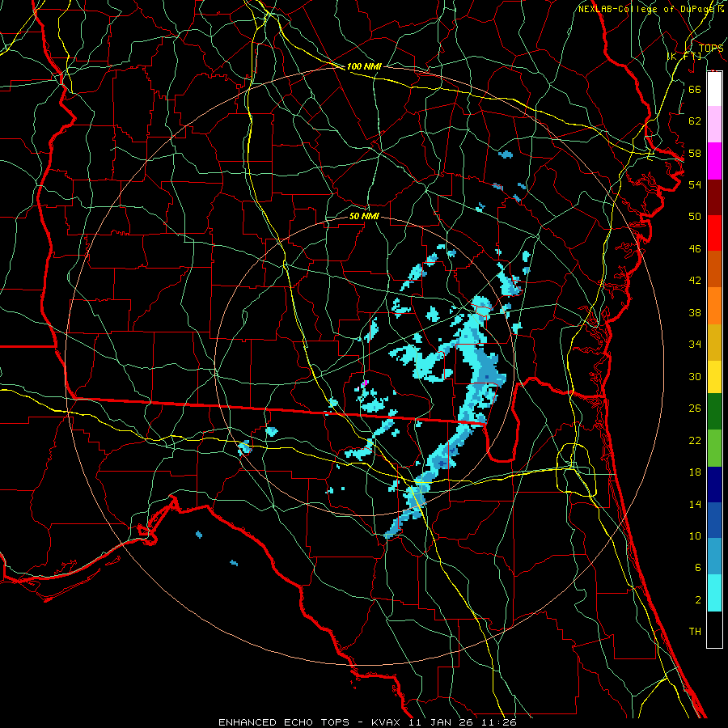This screenshot has height=728, width=728.
Task: Pick the maroon legend color block
Action: click(714, 197)
